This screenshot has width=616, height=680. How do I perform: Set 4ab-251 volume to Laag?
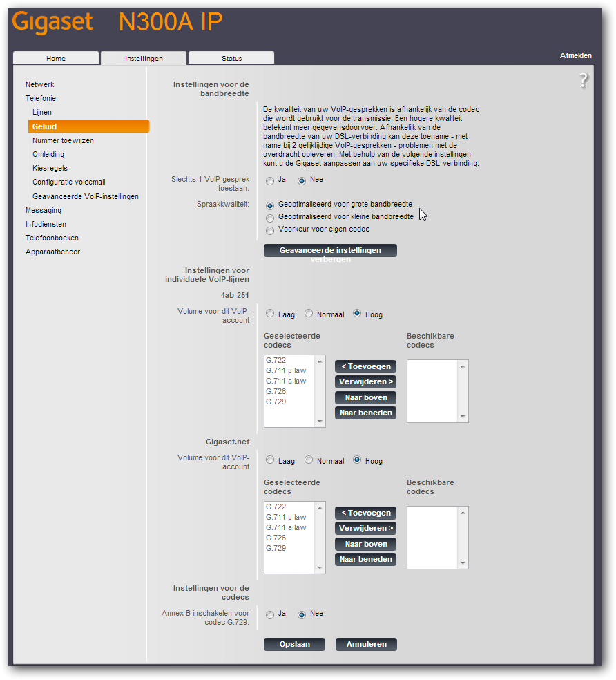tap(270, 314)
